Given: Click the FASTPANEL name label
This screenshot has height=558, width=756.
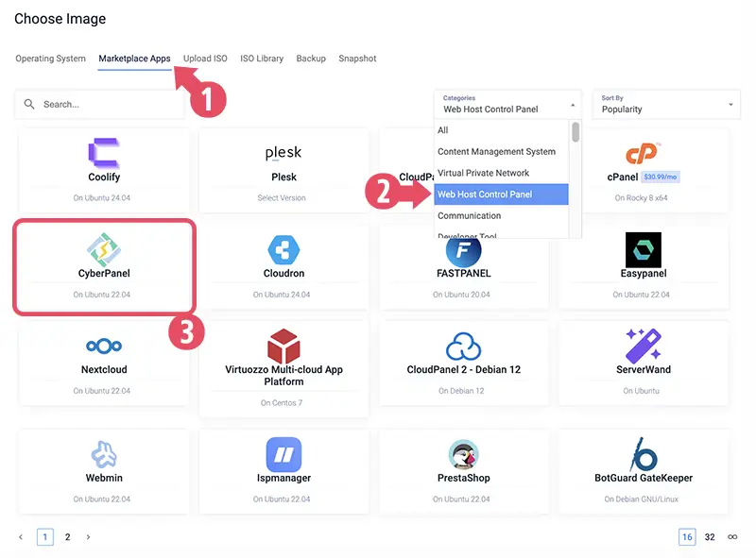Looking at the screenshot, I should point(464,273).
